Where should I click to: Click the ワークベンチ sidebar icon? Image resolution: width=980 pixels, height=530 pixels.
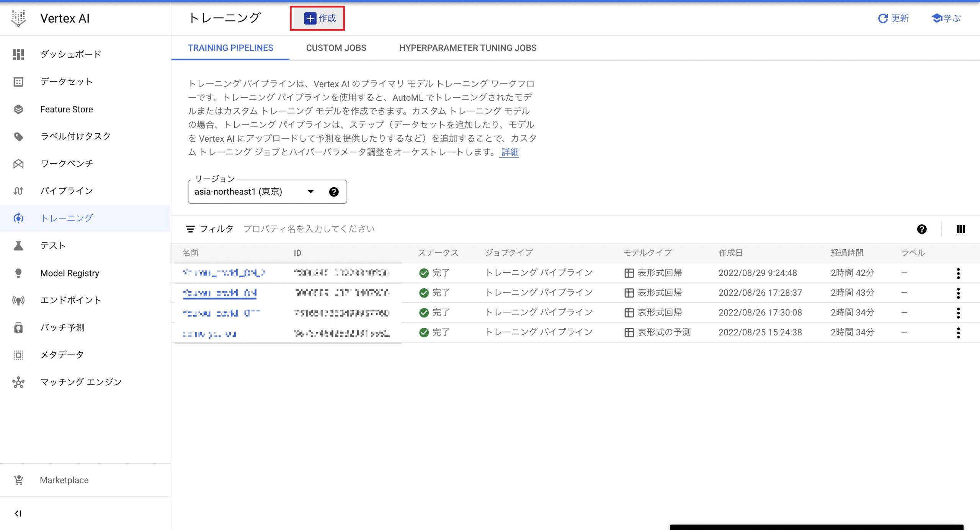tap(18, 164)
